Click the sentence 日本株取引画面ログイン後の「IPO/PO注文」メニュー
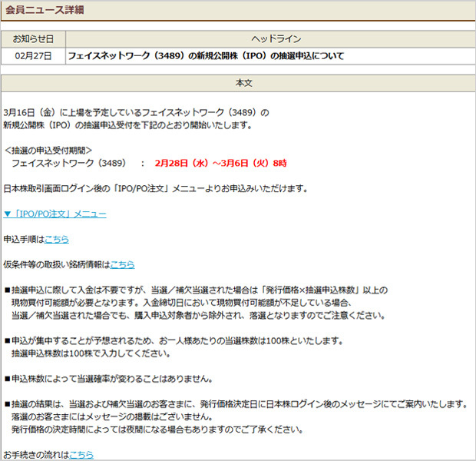Screen dimensions: 476x461 click(x=156, y=189)
